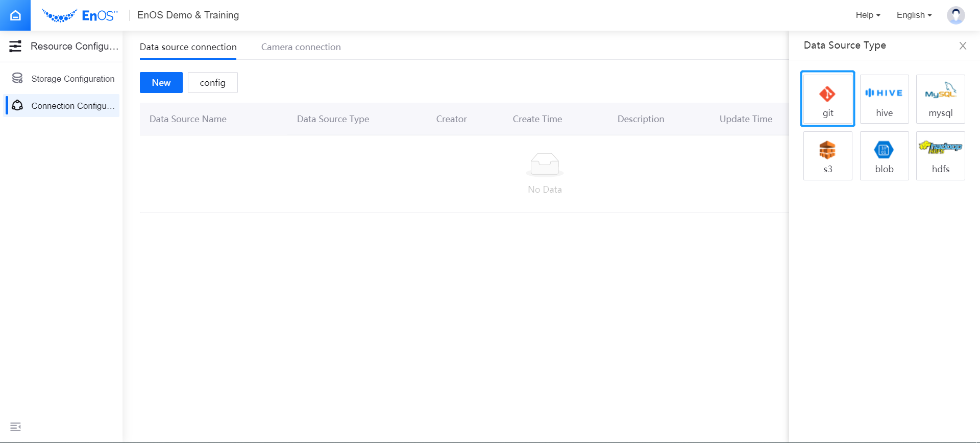Pick the MySQL data source type
Viewport: 980px width, 443px height.
coord(940,99)
